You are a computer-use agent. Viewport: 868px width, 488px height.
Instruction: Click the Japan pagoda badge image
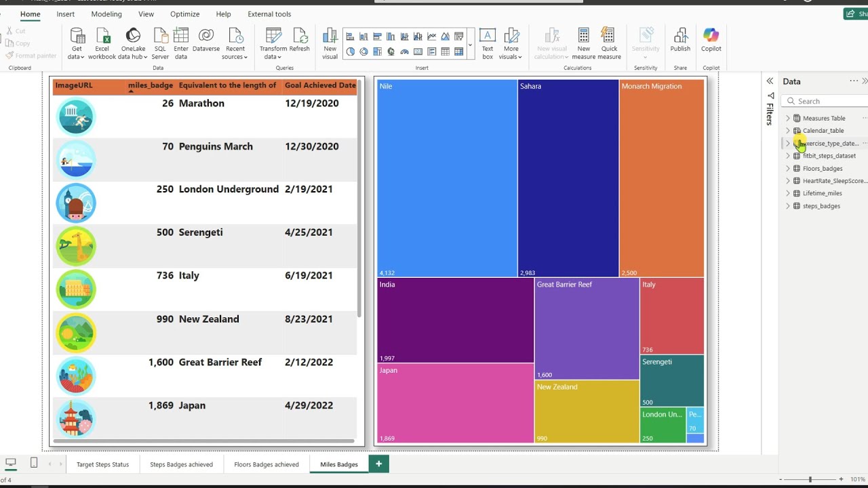(76, 419)
